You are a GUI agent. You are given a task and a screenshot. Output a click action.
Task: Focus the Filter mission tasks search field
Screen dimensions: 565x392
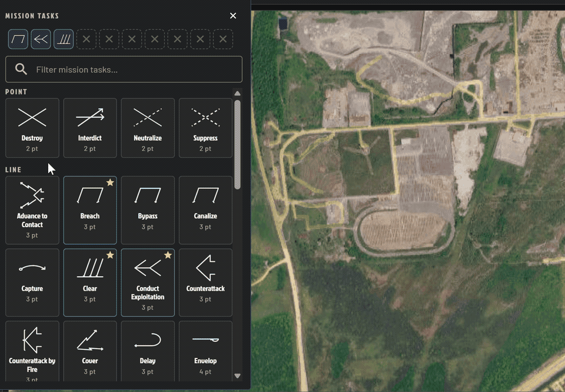click(x=124, y=69)
